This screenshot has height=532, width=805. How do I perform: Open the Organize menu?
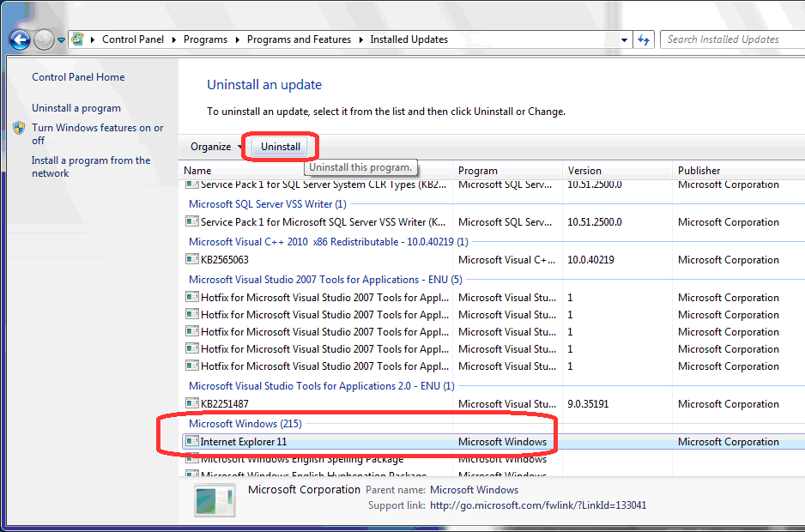215,147
